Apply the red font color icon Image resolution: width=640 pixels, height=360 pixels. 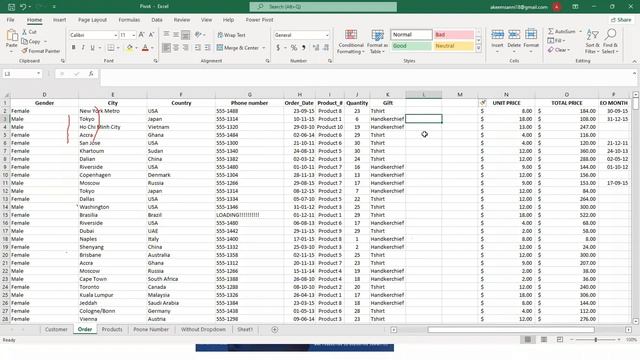(145, 48)
